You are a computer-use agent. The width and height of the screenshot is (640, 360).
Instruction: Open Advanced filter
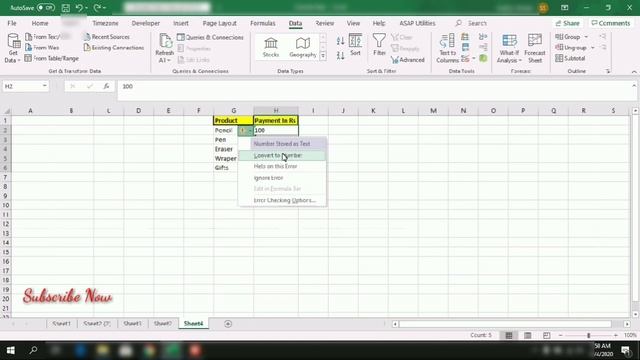pos(408,60)
